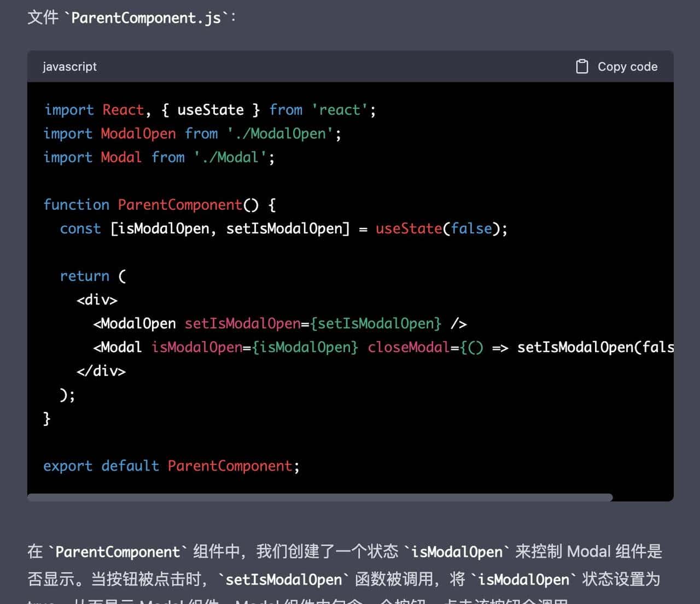The height and width of the screenshot is (604, 700).
Task: Click the ParentComponent.js file name in the heading
Action: point(146,18)
